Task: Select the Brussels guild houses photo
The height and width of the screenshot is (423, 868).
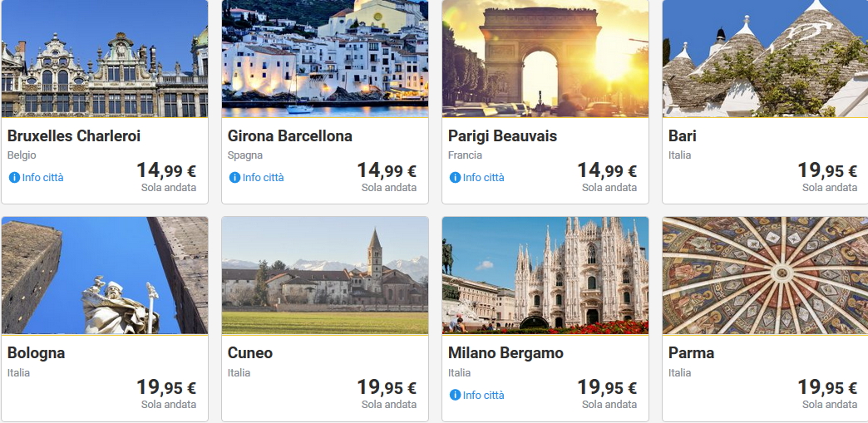Action: pos(105,58)
